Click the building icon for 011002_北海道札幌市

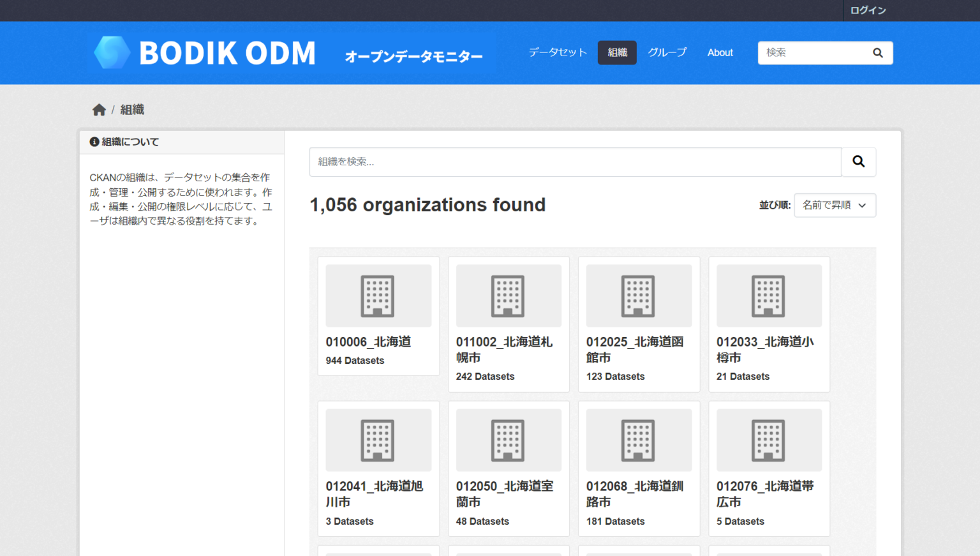pos(509,295)
